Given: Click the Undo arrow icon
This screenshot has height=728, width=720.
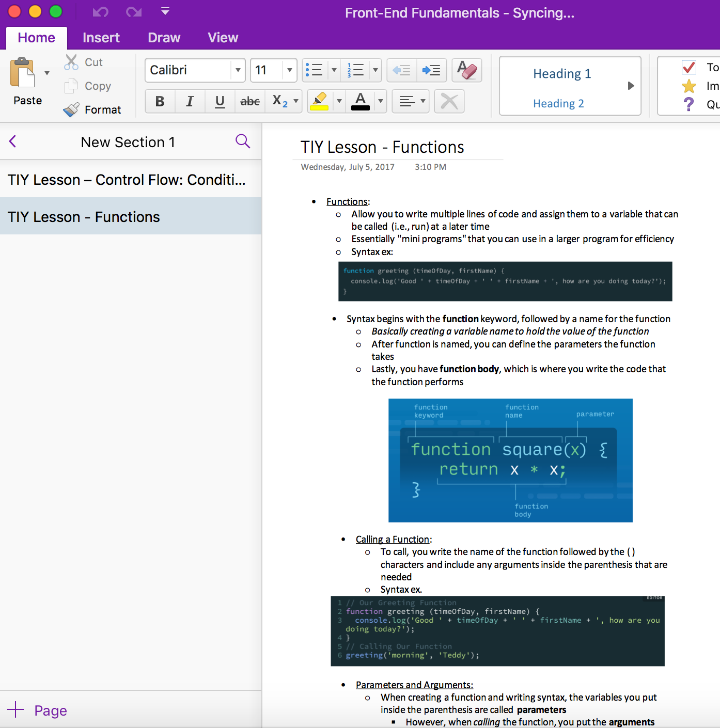Looking at the screenshot, I should click(x=100, y=11).
